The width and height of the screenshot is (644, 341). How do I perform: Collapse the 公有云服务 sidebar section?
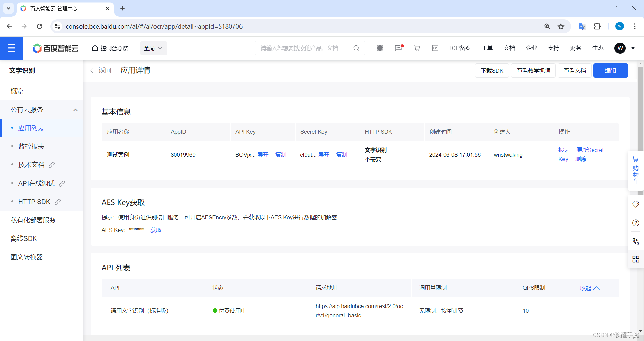(x=75, y=110)
